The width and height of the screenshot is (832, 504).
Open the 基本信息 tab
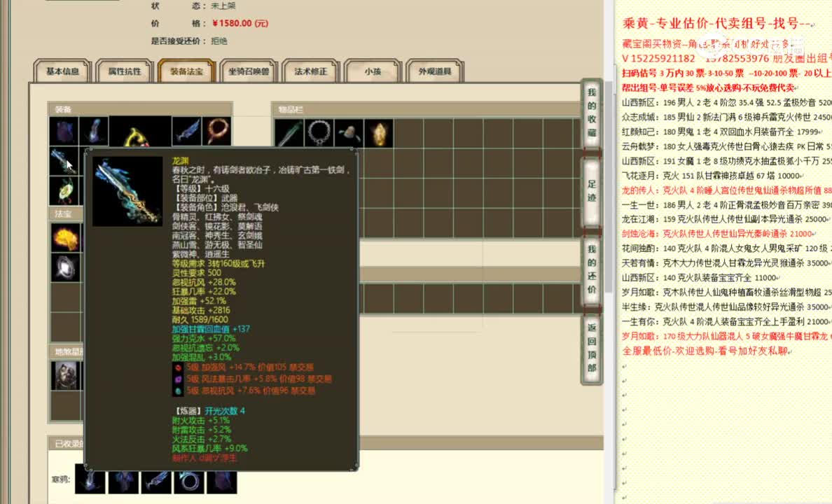point(62,71)
